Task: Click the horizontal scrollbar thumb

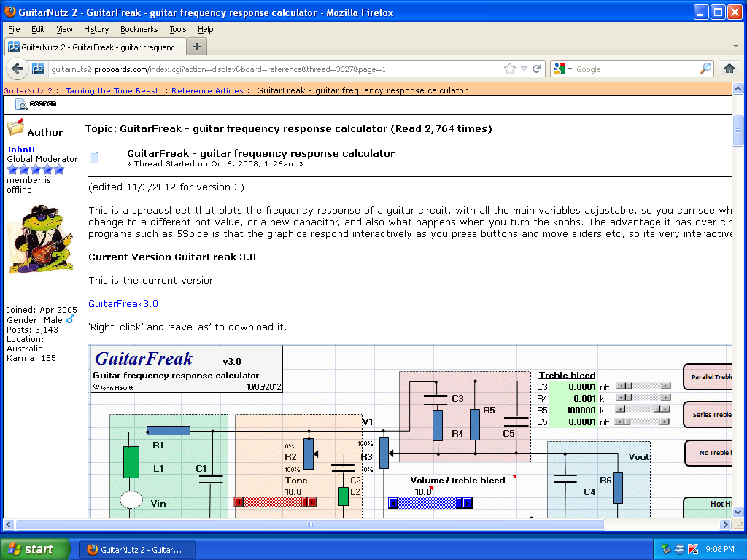Action: [310, 525]
